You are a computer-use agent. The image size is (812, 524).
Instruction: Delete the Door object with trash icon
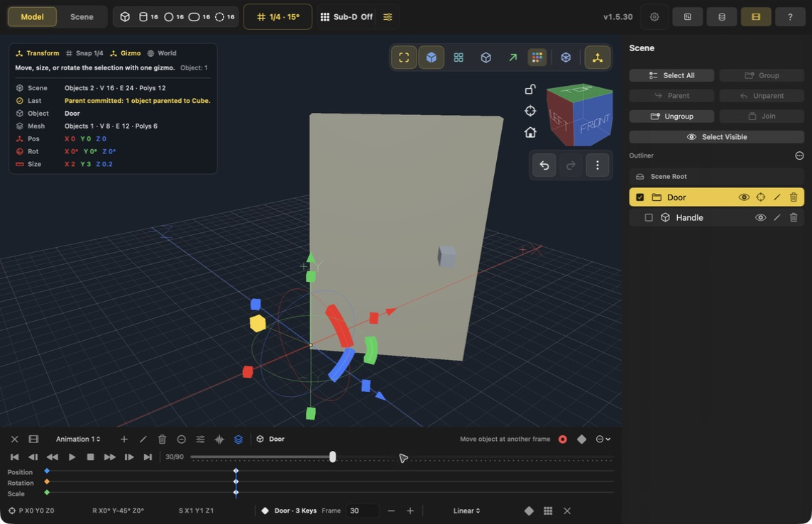tap(794, 197)
